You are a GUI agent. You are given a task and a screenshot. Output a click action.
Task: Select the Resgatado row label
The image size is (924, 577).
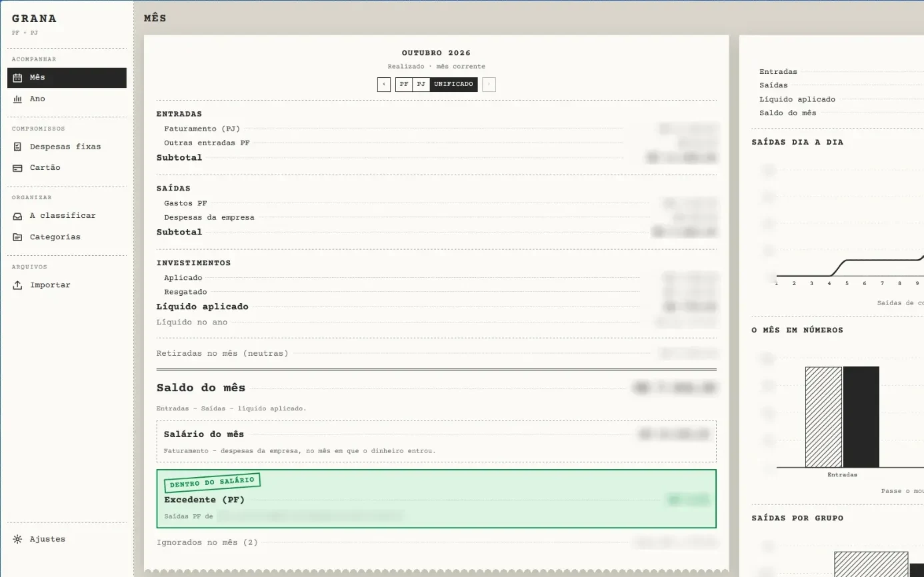[186, 292]
